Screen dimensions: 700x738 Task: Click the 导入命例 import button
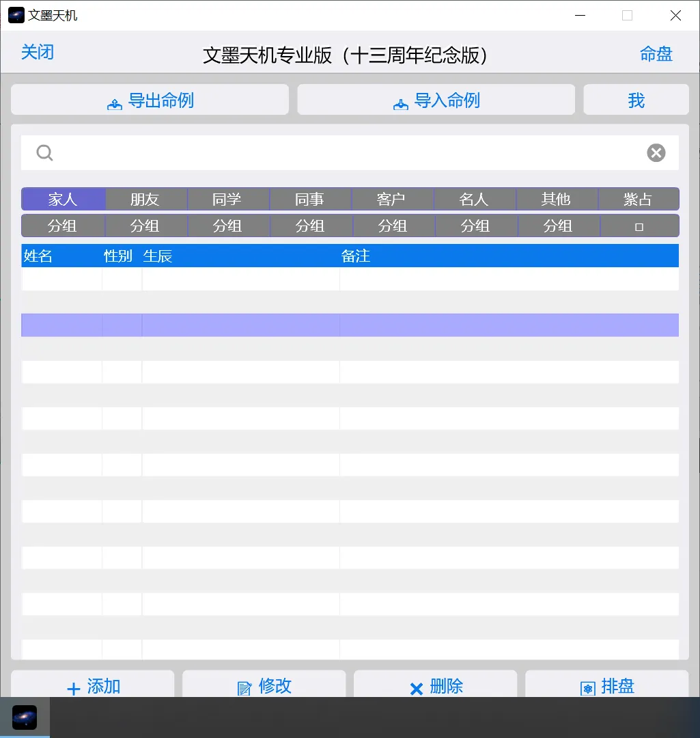coord(436,100)
